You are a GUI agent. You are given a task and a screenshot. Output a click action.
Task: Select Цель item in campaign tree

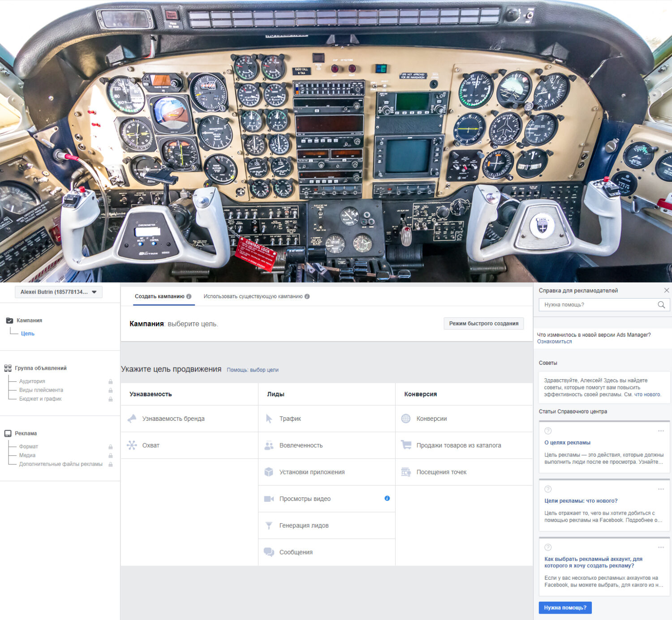click(28, 334)
